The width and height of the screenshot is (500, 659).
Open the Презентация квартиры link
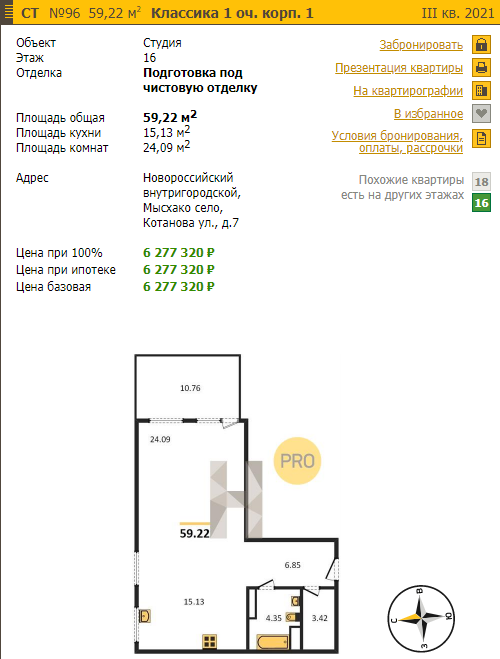coord(399,68)
